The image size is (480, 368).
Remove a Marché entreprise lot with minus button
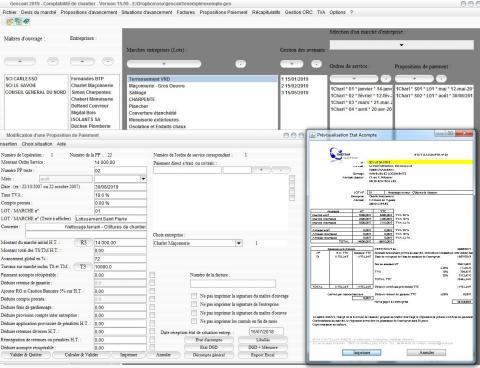241,64
